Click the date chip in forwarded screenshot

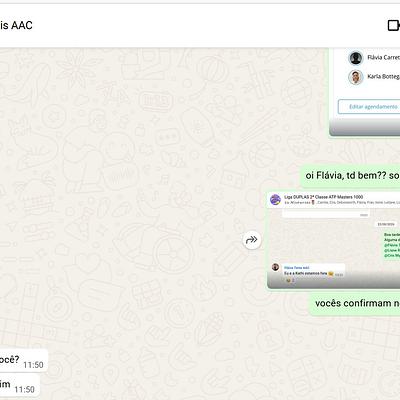[x=386, y=224]
